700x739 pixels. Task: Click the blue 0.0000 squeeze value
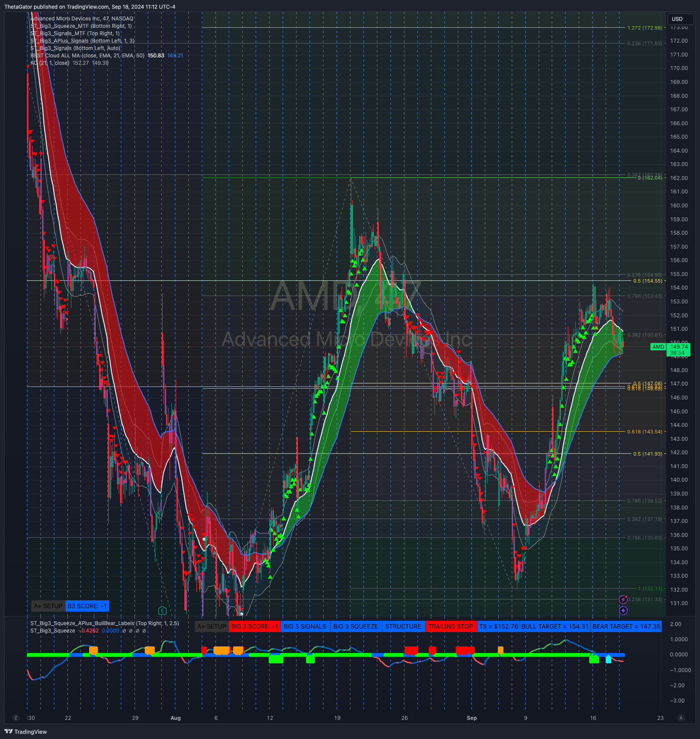click(110, 631)
